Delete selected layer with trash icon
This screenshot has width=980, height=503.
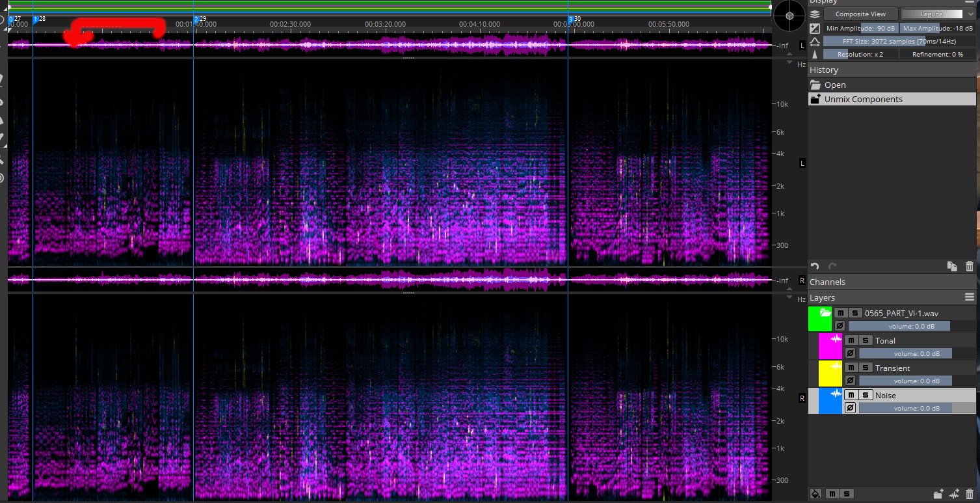pos(970,494)
